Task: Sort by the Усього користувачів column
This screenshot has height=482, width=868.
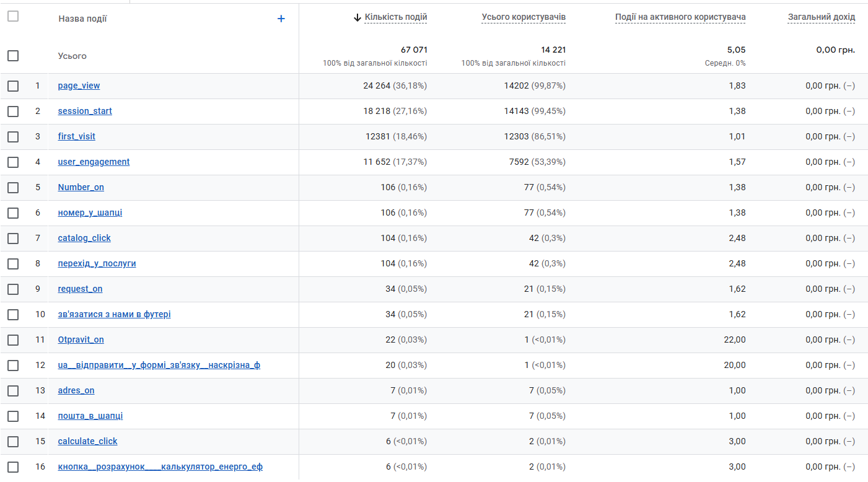Action: pos(524,17)
